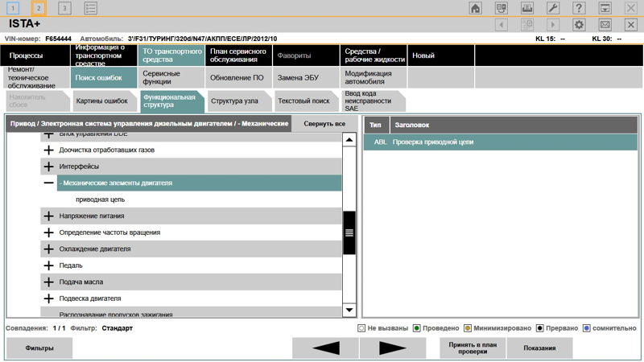Screen dimensions: 644x362
Task: Click the home icon in top toolbar
Action: click(x=475, y=8)
